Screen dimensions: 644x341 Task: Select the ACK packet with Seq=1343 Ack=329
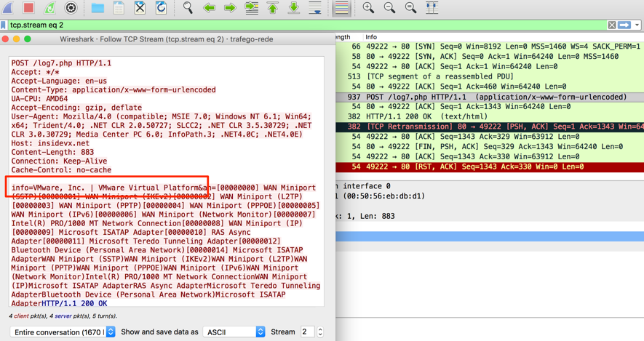(x=490, y=137)
